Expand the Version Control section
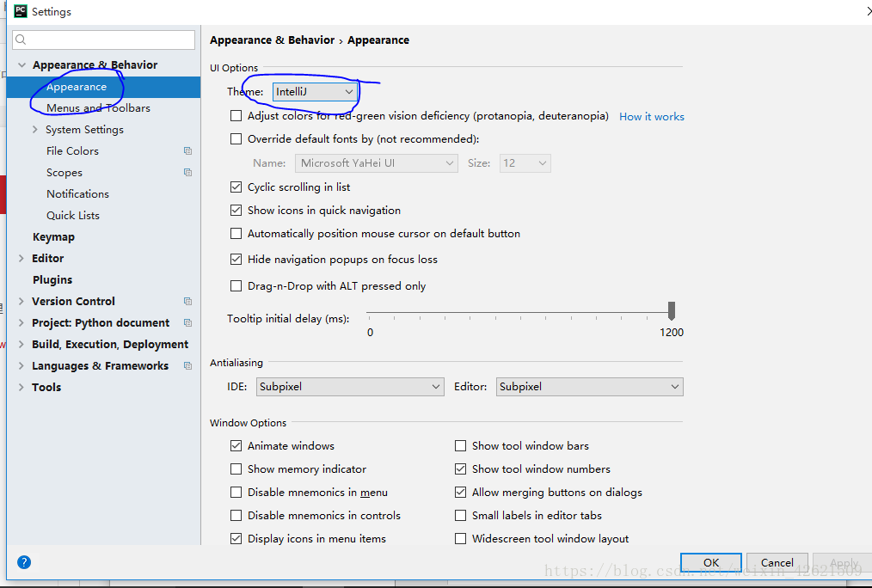 click(21, 301)
